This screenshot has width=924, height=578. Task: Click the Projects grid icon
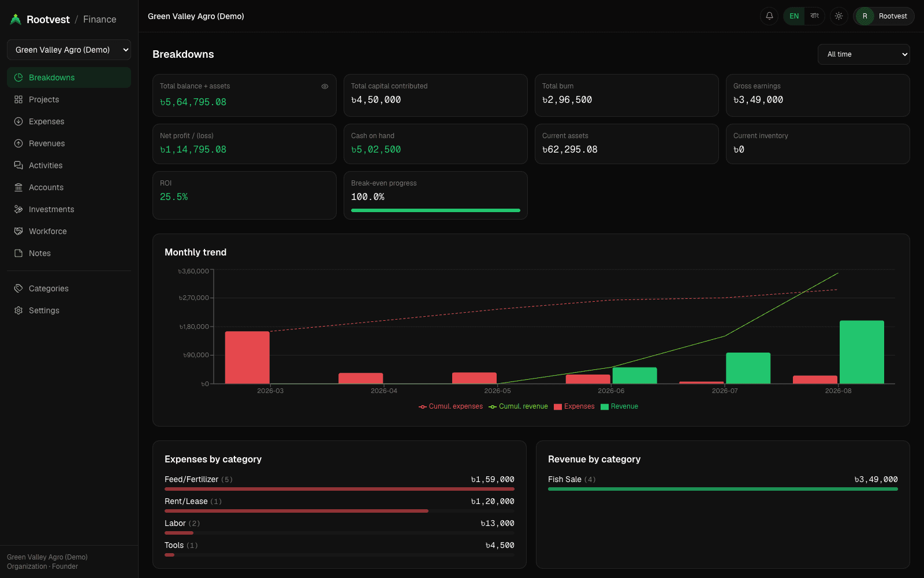click(x=18, y=99)
